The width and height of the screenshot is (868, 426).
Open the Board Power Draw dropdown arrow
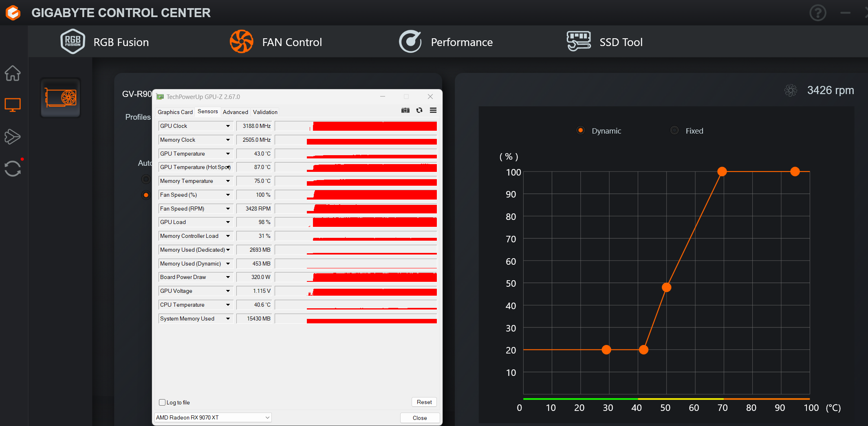228,277
